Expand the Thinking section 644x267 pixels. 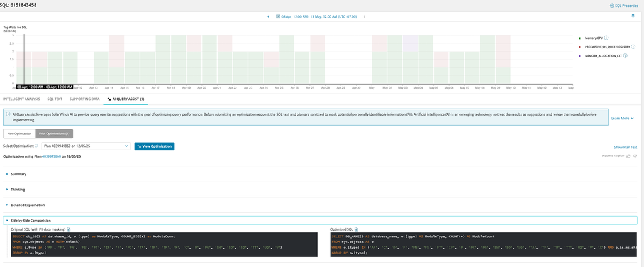click(x=19, y=189)
